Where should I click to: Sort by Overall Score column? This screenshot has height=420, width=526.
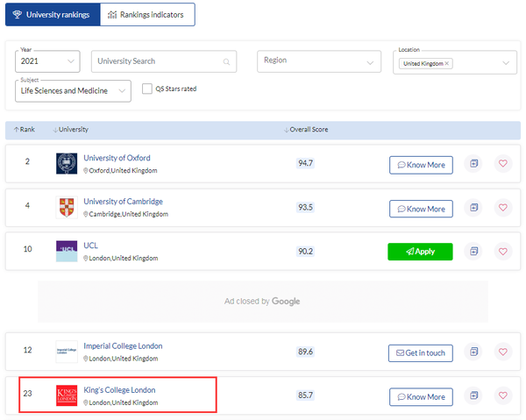pyautogui.click(x=306, y=130)
